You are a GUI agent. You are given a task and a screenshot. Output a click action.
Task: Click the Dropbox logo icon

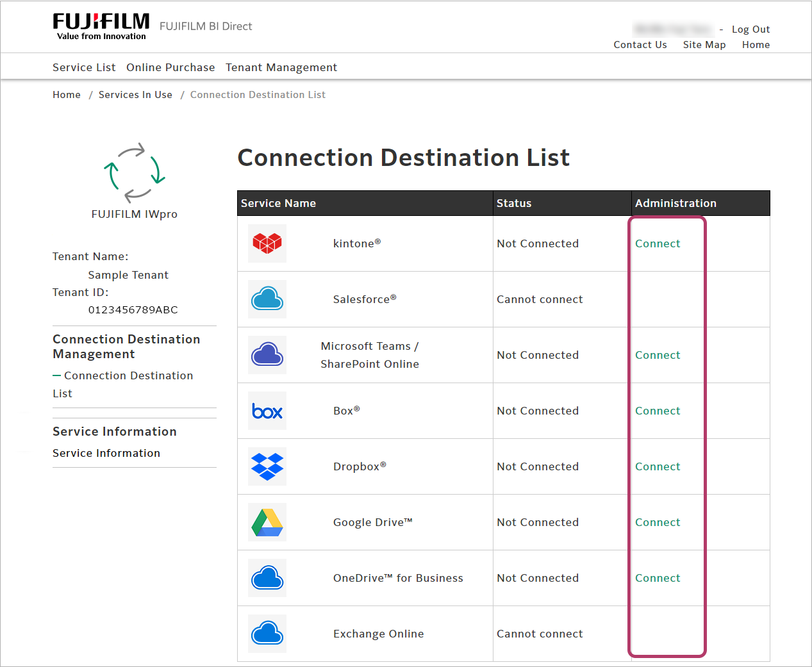[267, 466]
